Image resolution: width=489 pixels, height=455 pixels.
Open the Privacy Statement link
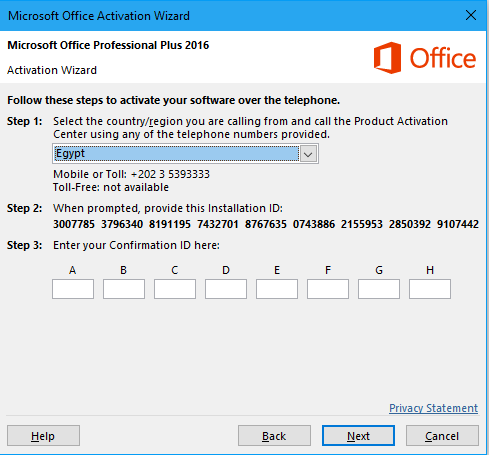[433, 408]
